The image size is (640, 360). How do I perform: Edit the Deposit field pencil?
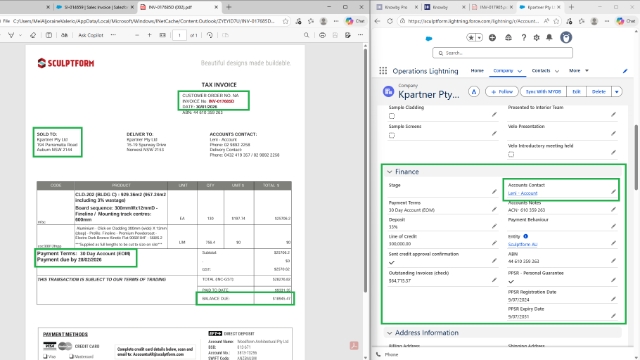pos(494,226)
